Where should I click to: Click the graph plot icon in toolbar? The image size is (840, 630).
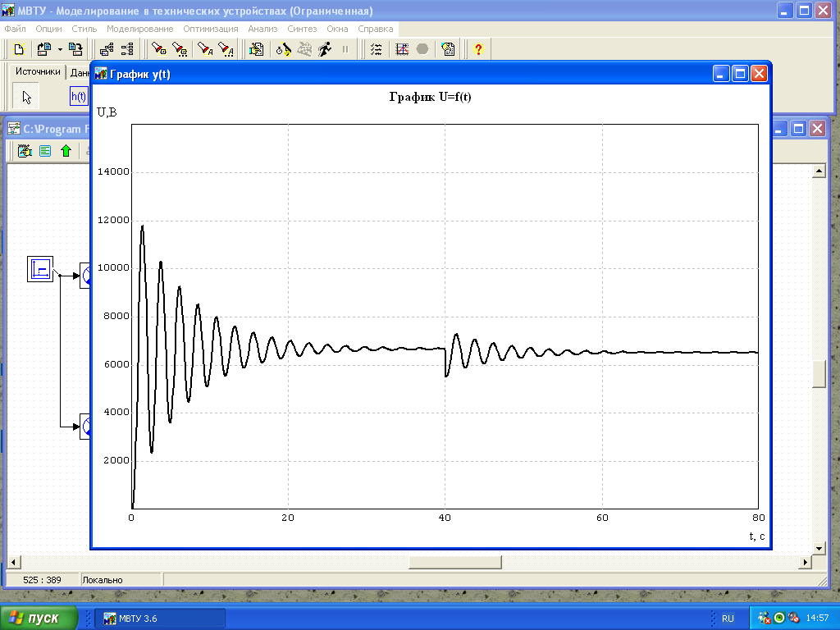[402, 49]
